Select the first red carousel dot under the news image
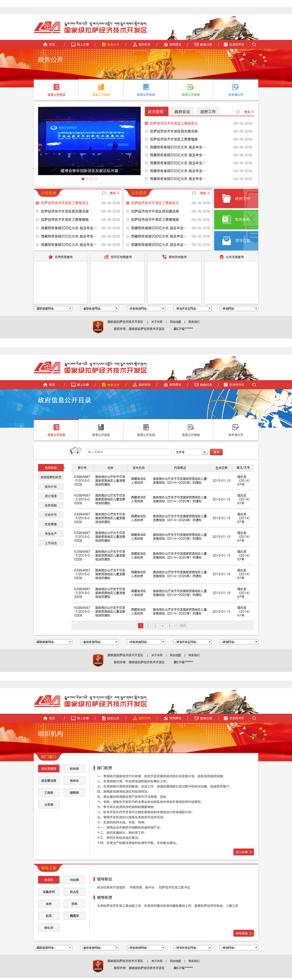The height and width of the screenshot is (980, 292). tap(83, 179)
